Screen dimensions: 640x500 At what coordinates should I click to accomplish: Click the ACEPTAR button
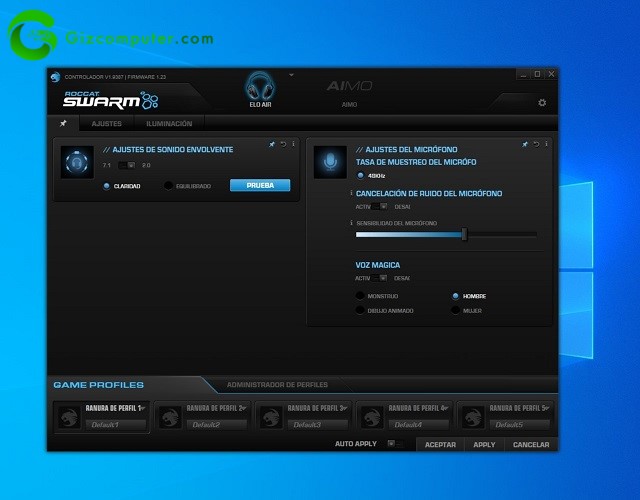440,444
